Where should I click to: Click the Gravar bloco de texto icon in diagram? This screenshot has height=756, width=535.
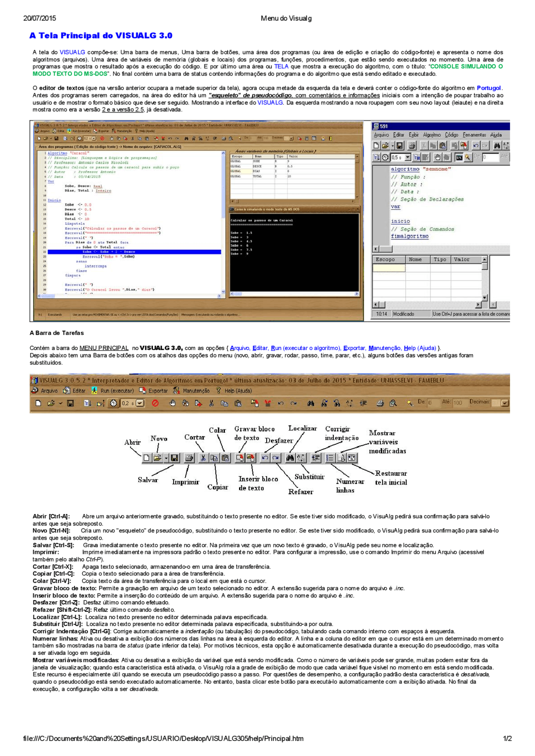239,458
